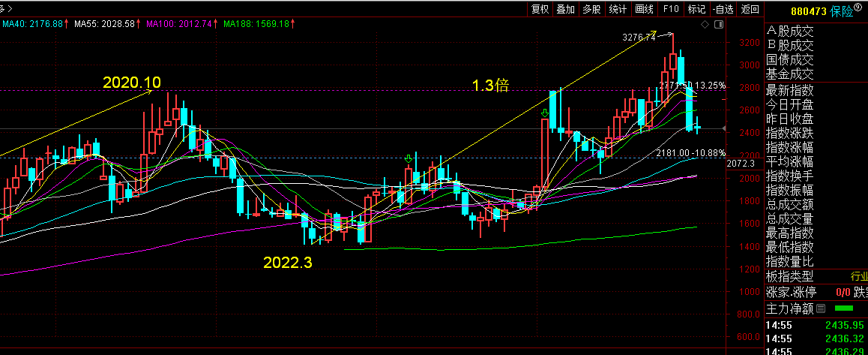This screenshot has height=355, width=868.
Task: Click the stock code 880473
Action: point(808,12)
